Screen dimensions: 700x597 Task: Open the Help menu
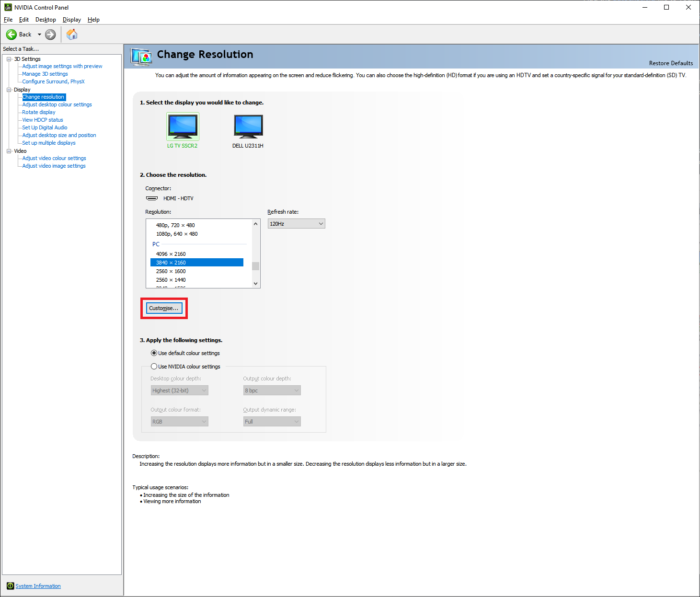pos(93,20)
